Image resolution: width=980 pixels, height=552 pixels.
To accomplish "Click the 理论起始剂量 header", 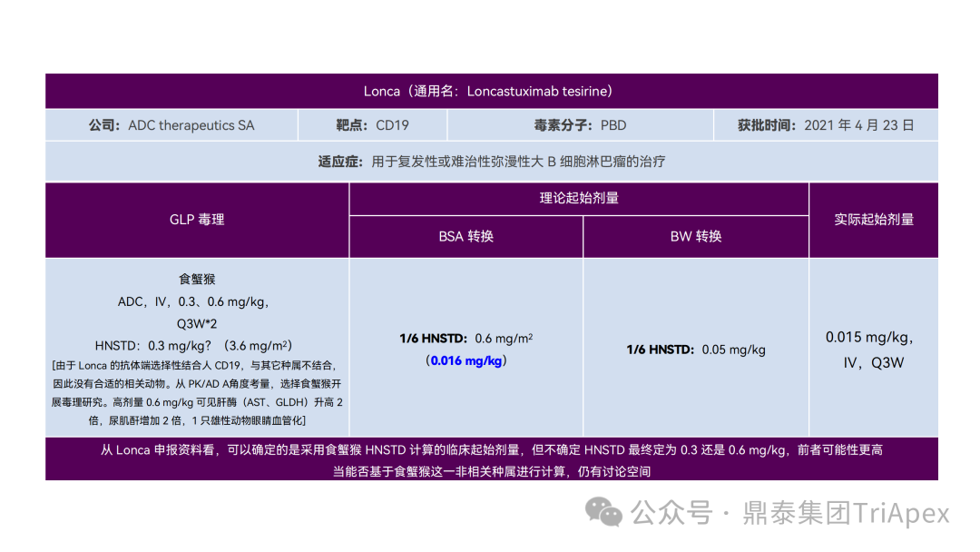I will (x=578, y=198).
